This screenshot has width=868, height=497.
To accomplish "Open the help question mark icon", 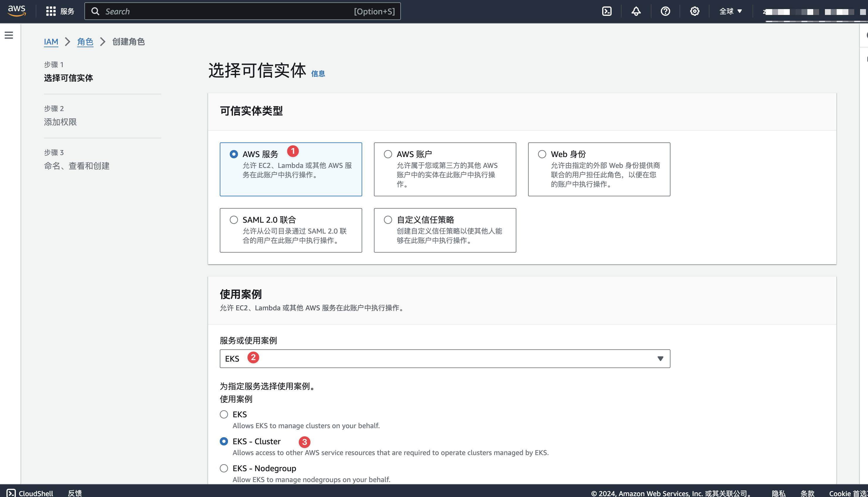I will 665,11.
